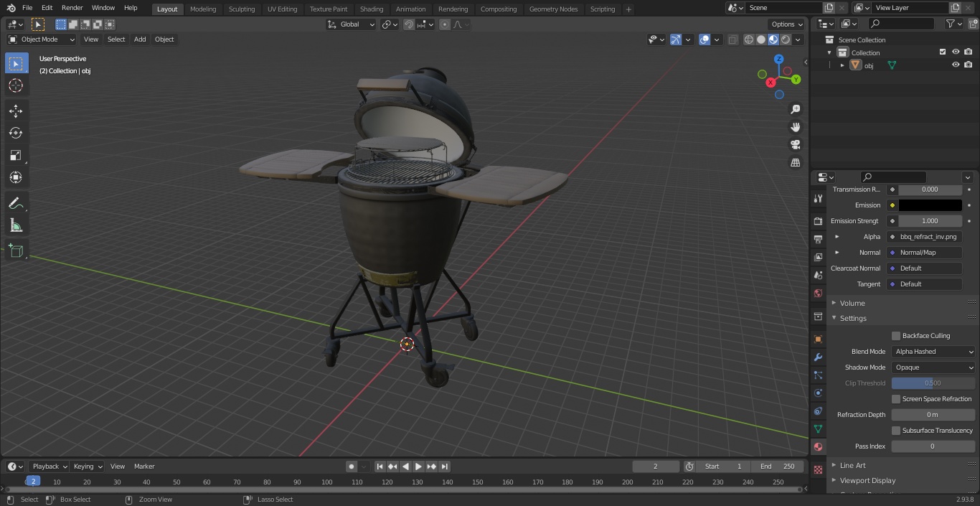Viewport: 980px width, 506px height.
Task: Choose the Annotate pencil tool
Action: [x=16, y=203]
